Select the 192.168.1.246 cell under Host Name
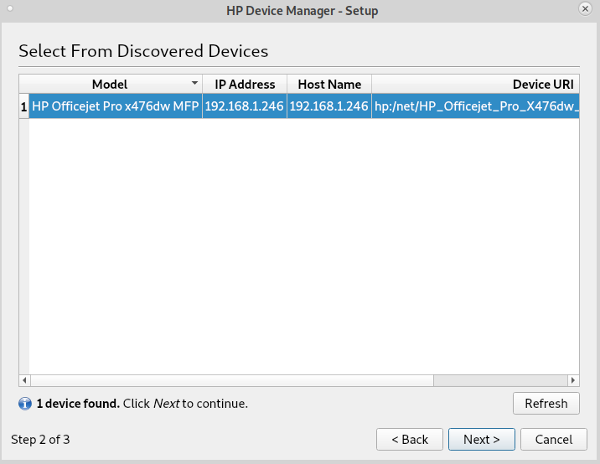This screenshot has height=464, width=600. tap(329, 106)
